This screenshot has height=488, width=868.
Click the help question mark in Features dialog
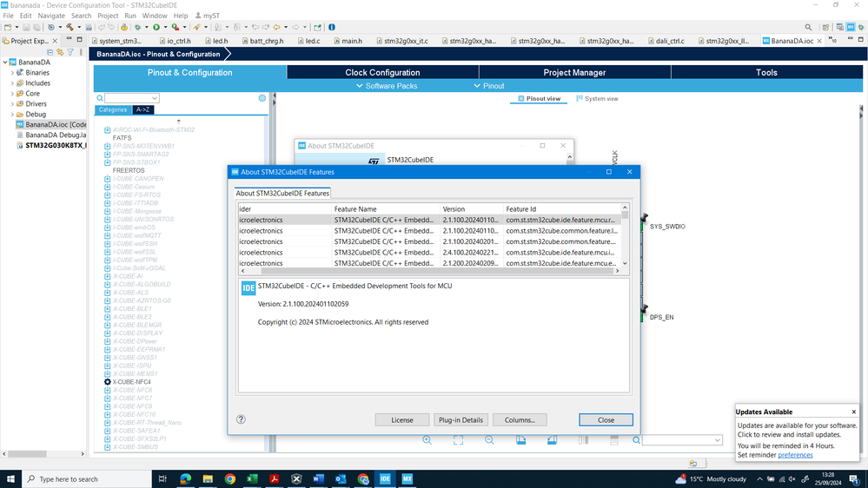click(x=241, y=419)
